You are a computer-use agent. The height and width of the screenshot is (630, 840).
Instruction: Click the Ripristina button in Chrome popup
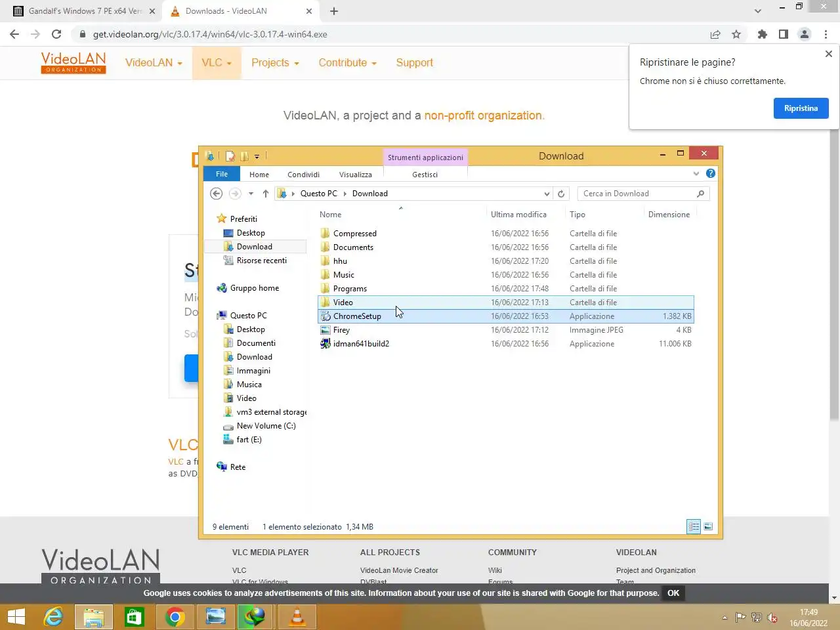[801, 108]
